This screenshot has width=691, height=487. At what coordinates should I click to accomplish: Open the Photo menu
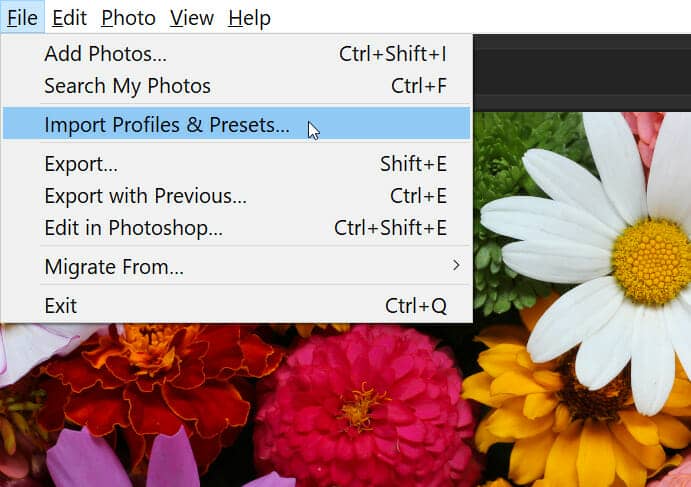[x=128, y=18]
